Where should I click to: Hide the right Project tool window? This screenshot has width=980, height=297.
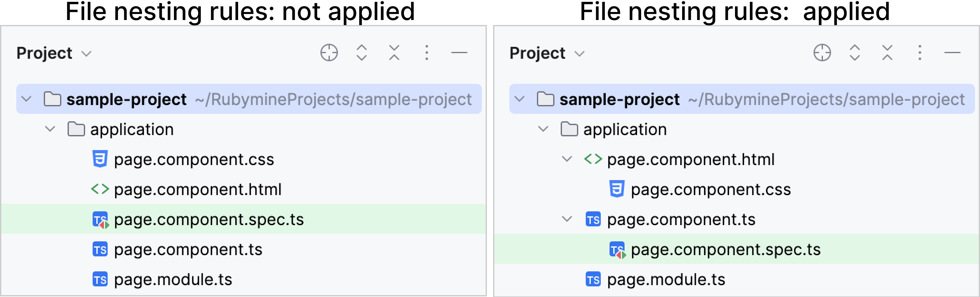952,53
